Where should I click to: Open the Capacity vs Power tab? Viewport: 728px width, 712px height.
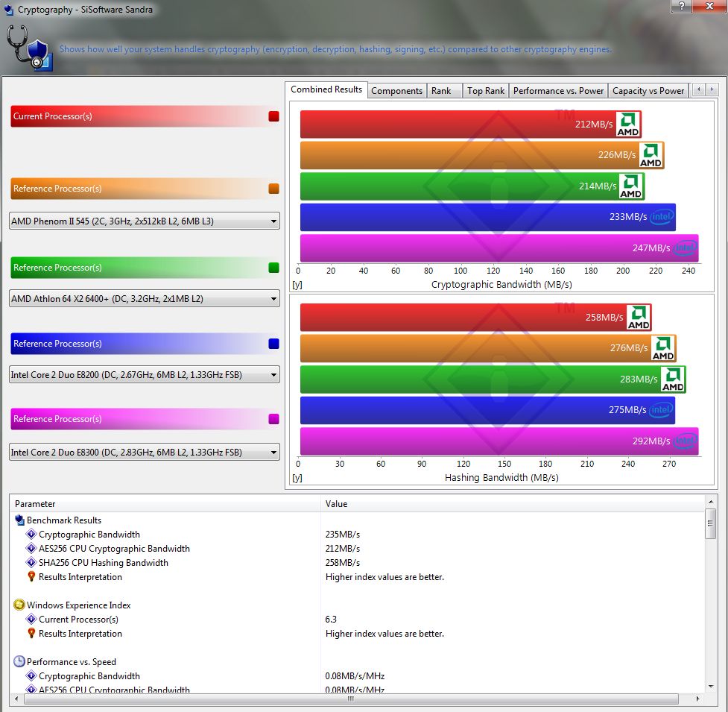(x=648, y=91)
